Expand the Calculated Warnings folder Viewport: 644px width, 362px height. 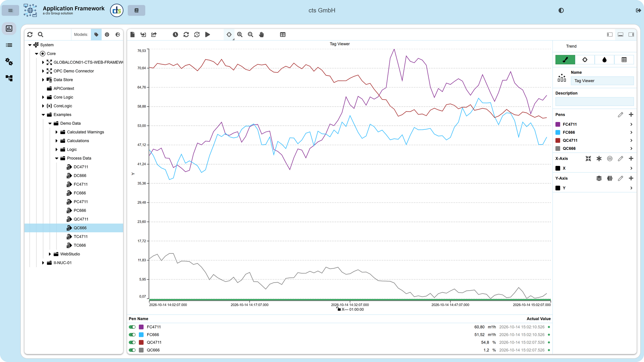pyautogui.click(x=56, y=132)
